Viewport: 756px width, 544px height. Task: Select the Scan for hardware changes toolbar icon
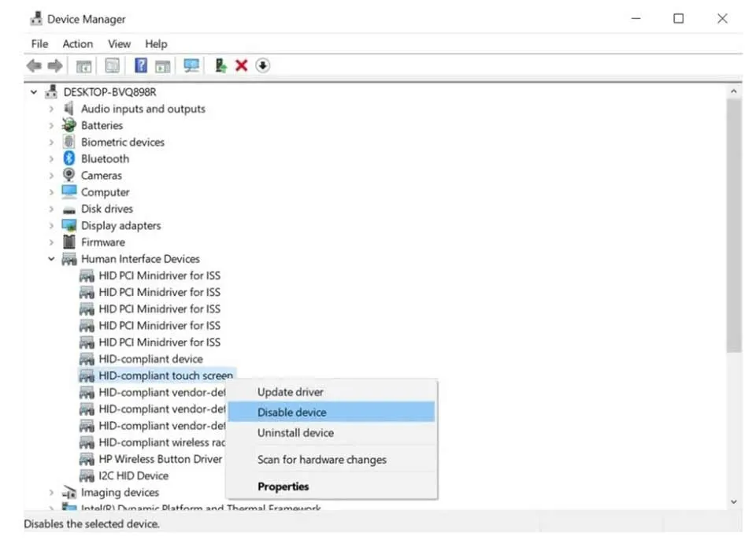(191, 65)
